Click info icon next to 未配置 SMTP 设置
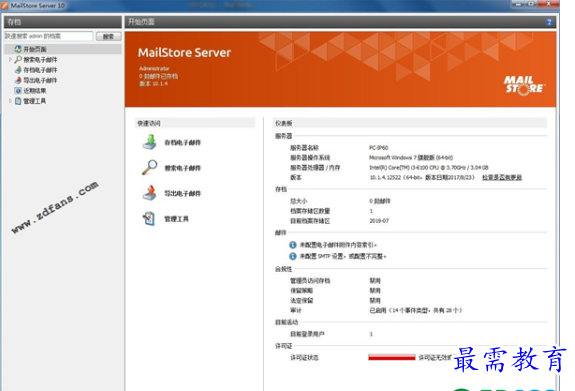575x391 pixels. (293, 256)
